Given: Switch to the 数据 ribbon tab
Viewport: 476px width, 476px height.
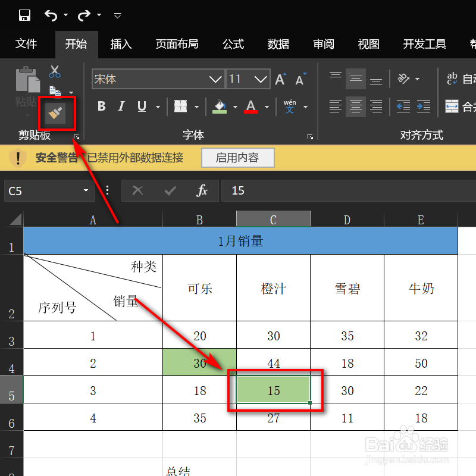Looking at the screenshot, I should 278,44.
